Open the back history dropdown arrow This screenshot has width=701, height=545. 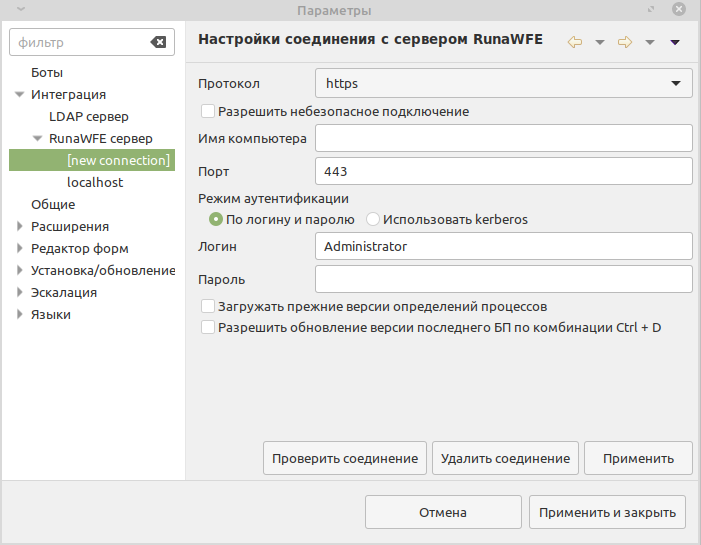click(x=600, y=42)
